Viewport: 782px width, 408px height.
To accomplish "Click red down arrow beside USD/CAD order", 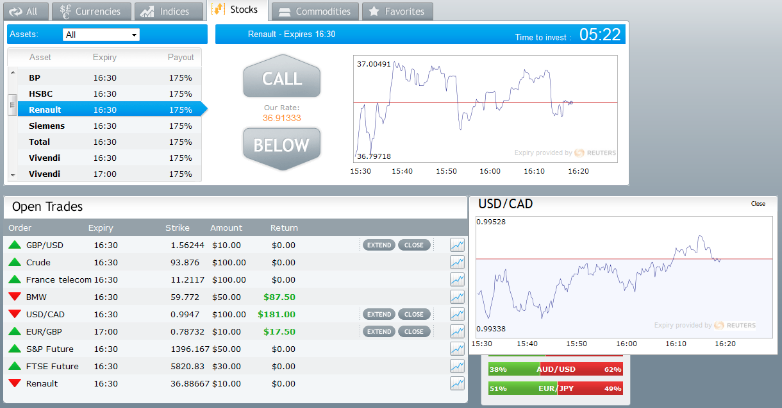I will pos(15,314).
